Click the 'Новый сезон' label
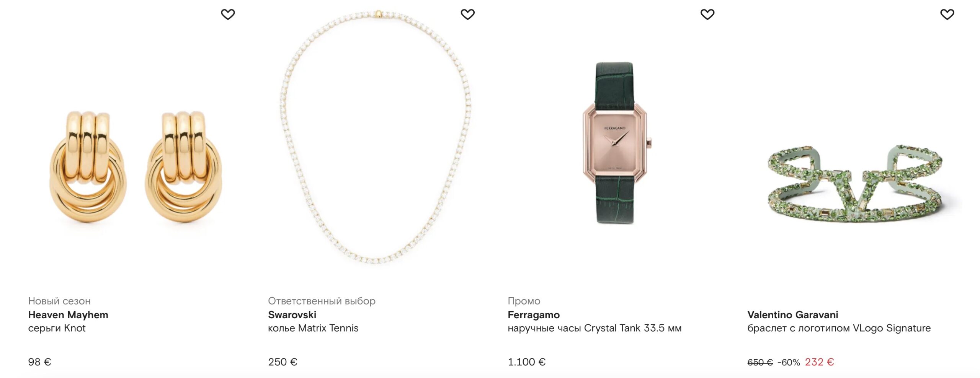 click(59, 301)
